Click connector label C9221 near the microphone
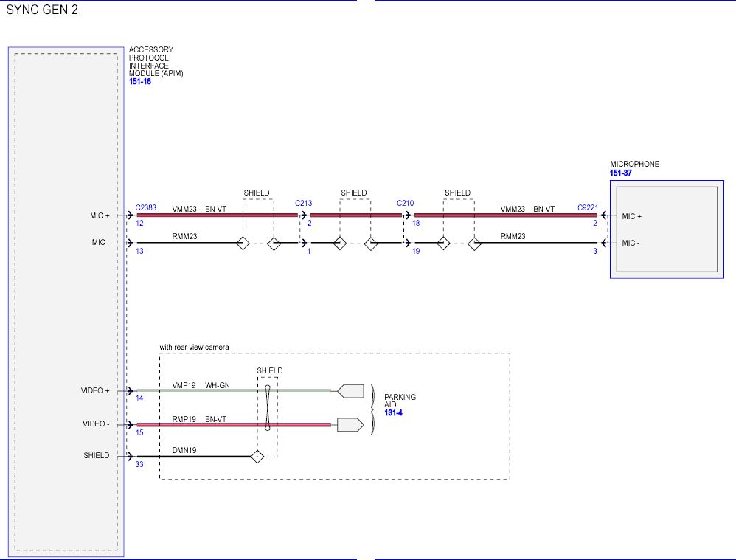Viewport: 736px width, 560px height. point(587,208)
